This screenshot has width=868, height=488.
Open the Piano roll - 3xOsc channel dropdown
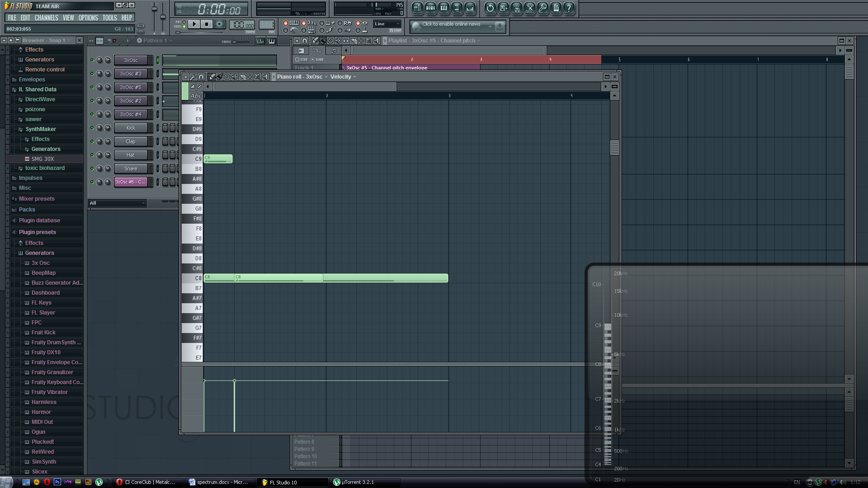[302, 77]
